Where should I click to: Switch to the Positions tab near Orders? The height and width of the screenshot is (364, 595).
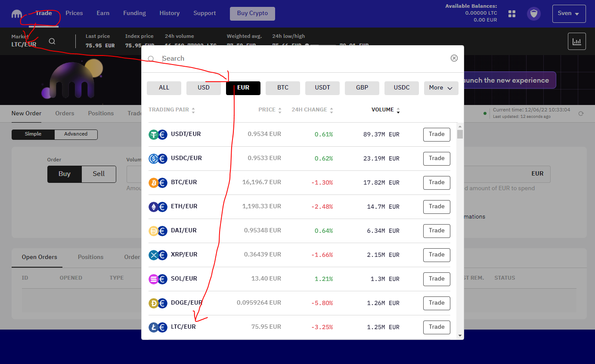(x=101, y=114)
